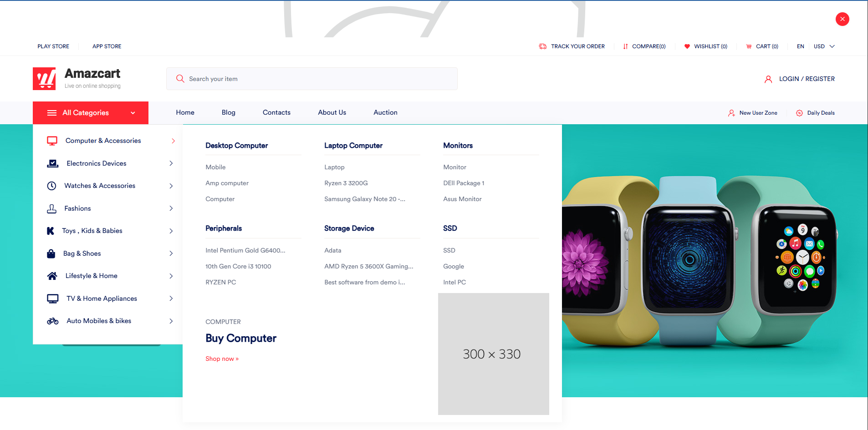Open the Home menu item
868x430 pixels.
pyautogui.click(x=185, y=112)
